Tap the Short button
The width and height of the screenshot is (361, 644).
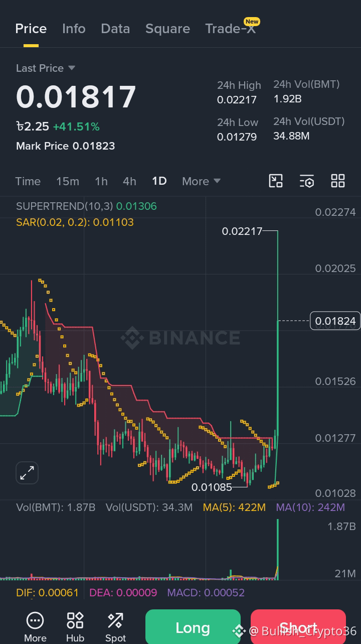click(298, 627)
